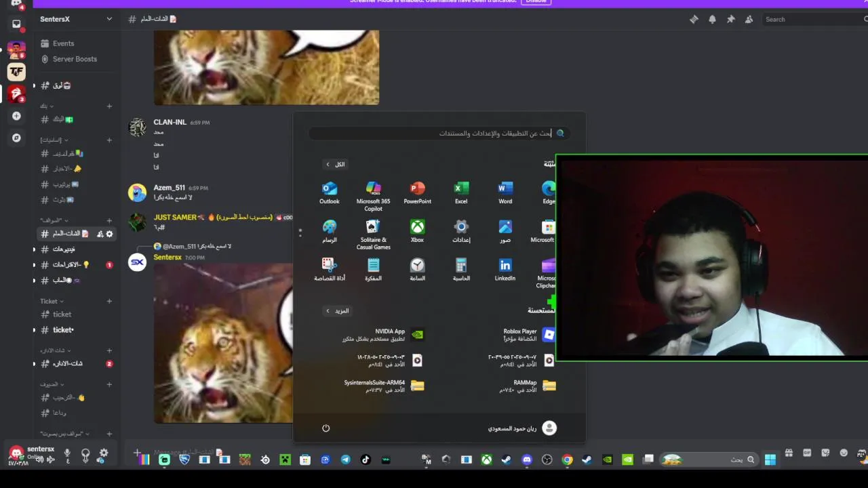Open the TF server icon
Viewport: 868px width, 488px height.
click(x=16, y=71)
